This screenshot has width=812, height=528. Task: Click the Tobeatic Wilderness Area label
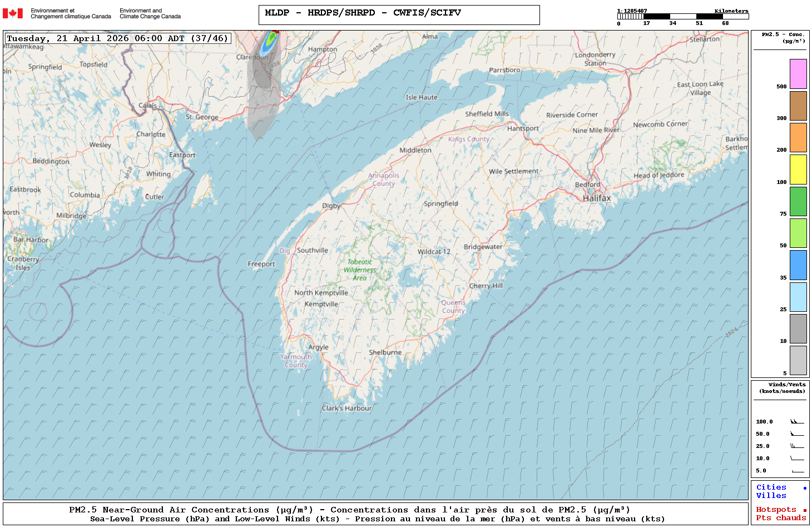(x=360, y=270)
